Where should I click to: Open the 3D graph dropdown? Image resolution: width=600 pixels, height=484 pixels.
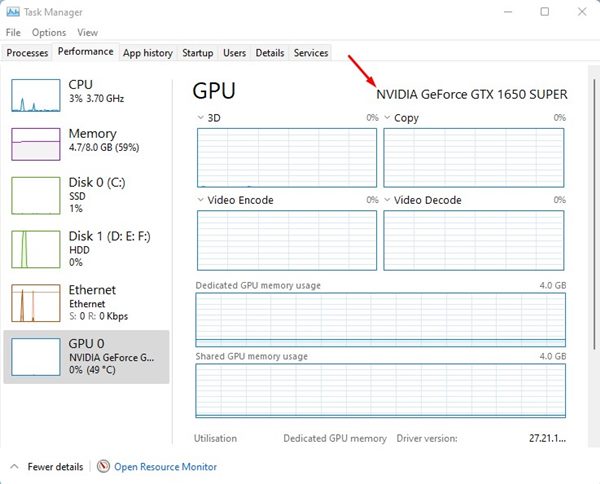201,118
